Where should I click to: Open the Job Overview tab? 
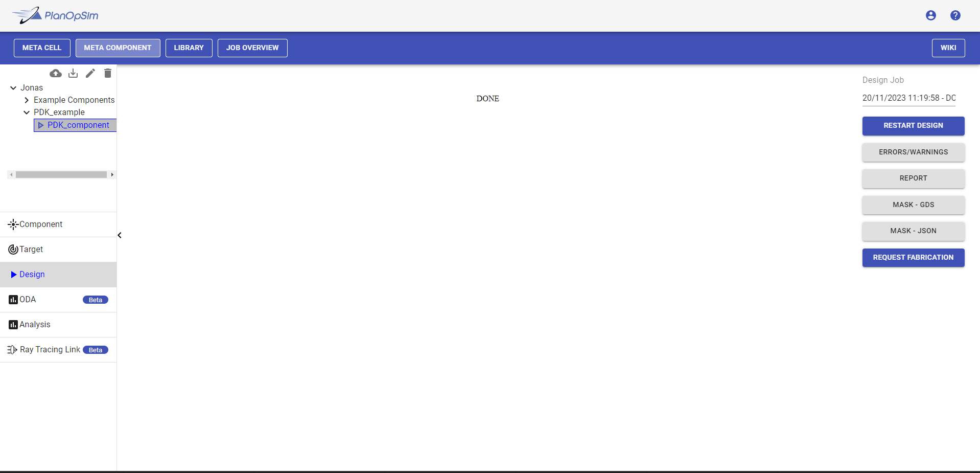(x=252, y=48)
